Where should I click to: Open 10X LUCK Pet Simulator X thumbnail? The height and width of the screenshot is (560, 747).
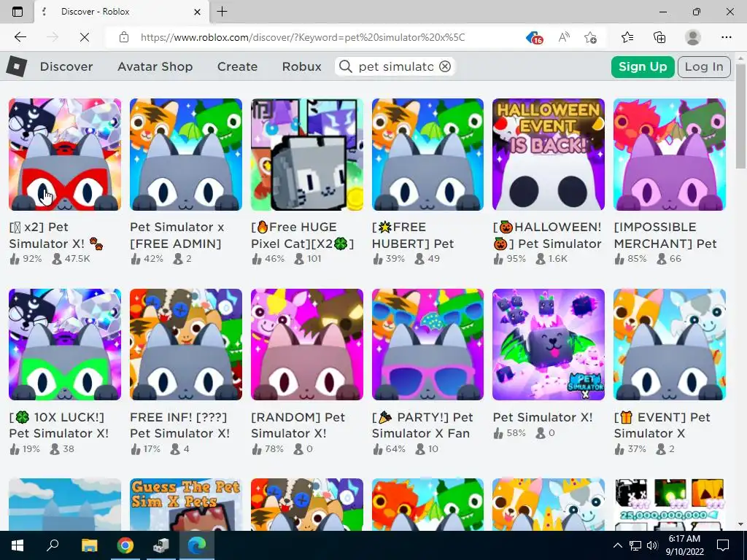coord(65,344)
